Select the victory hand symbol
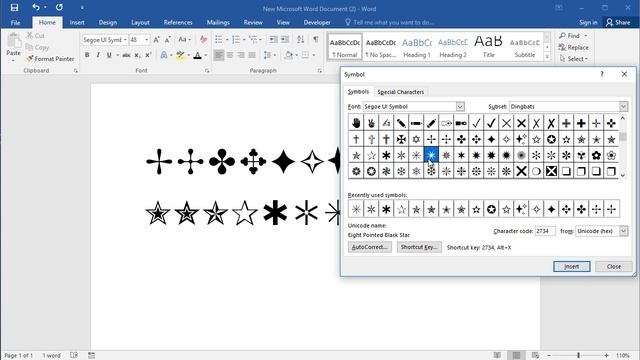Image resolution: width=640 pixels, height=360 pixels. click(x=371, y=123)
